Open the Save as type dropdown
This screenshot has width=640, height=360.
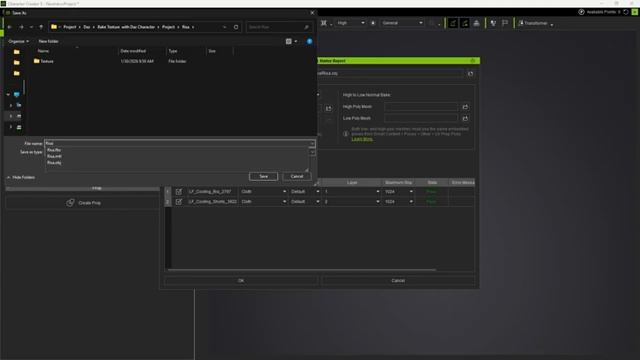(x=312, y=152)
